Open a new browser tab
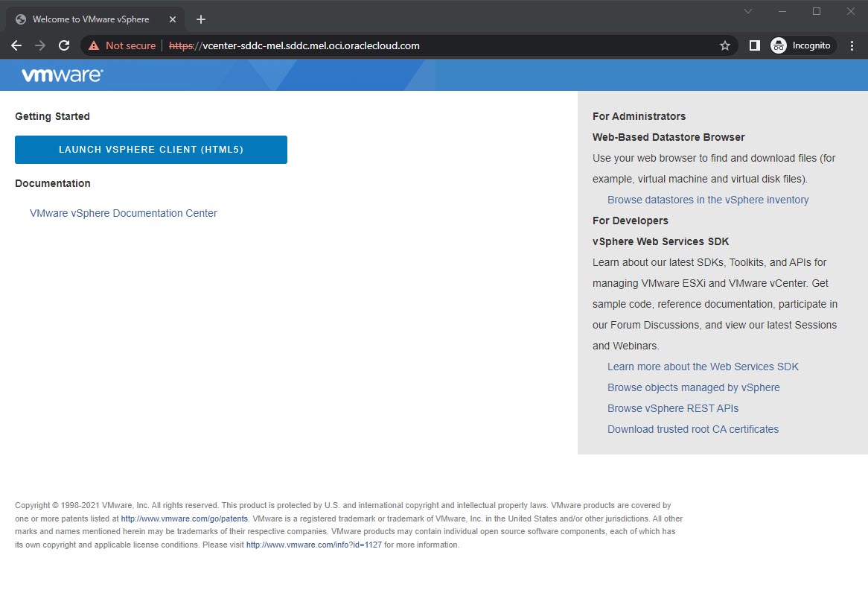This screenshot has height=593, width=868. pos(200,19)
